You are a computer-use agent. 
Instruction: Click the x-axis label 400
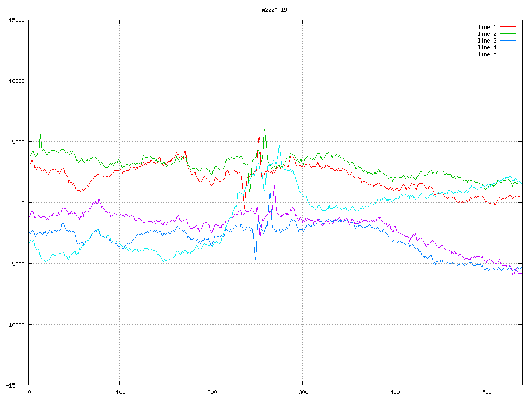coord(395,393)
